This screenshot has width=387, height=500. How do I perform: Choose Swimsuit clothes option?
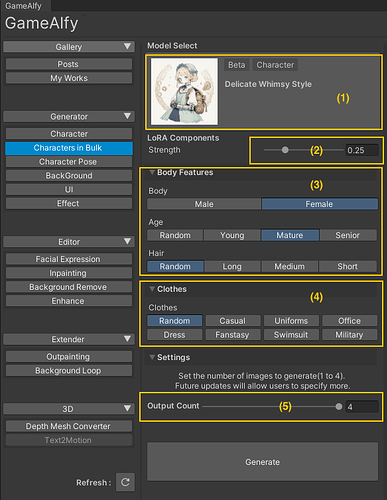click(x=291, y=335)
